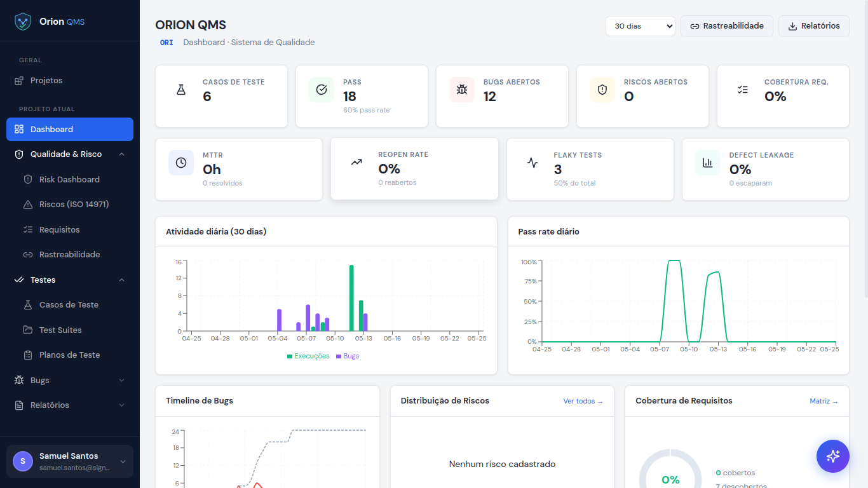Viewport: 868px width, 488px height.
Task: Expand the Relatórios section chevron in sidebar
Action: click(122, 405)
